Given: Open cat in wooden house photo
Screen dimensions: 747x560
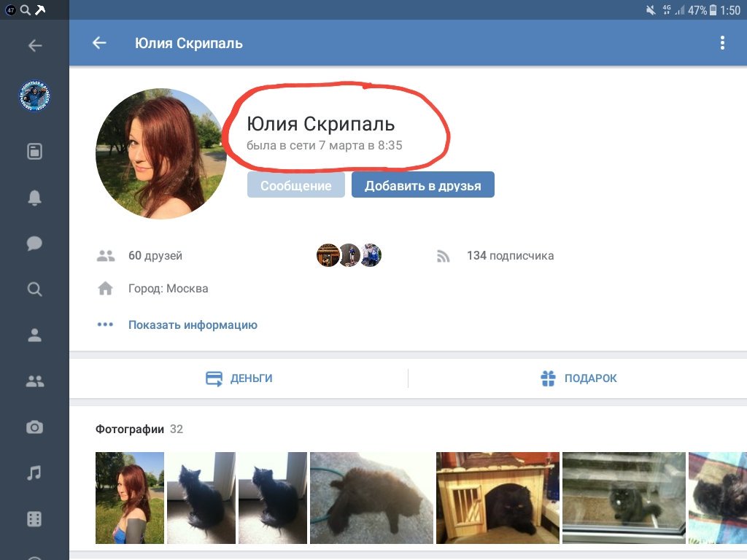Looking at the screenshot, I should coord(498,497).
